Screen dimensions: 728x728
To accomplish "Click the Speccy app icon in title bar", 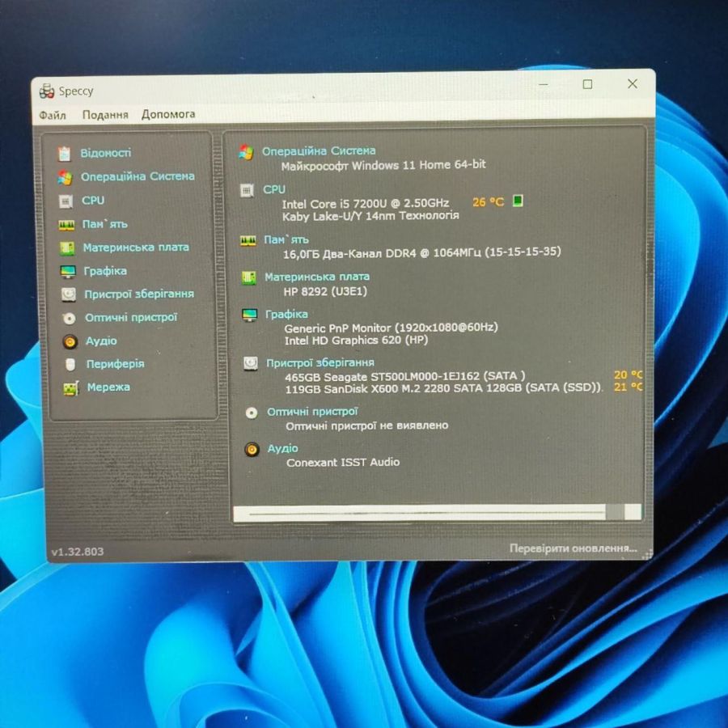I will [x=46, y=91].
